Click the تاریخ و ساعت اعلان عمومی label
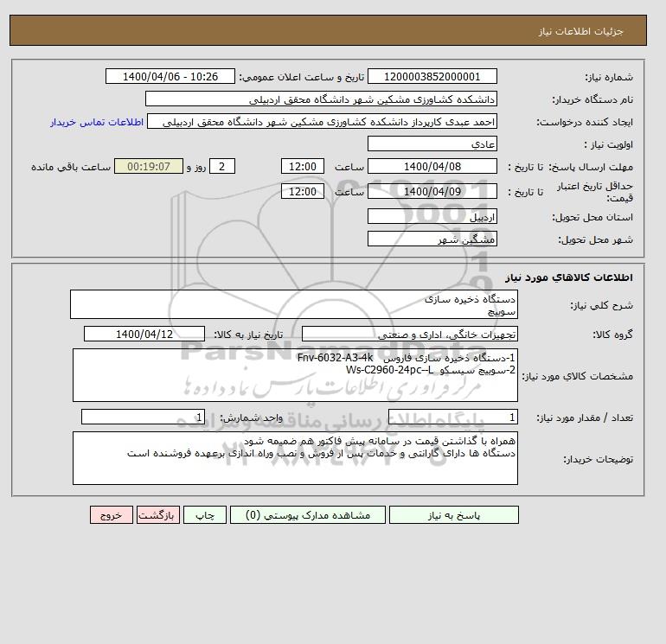This screenshot has width=666, height=644. 302,77
